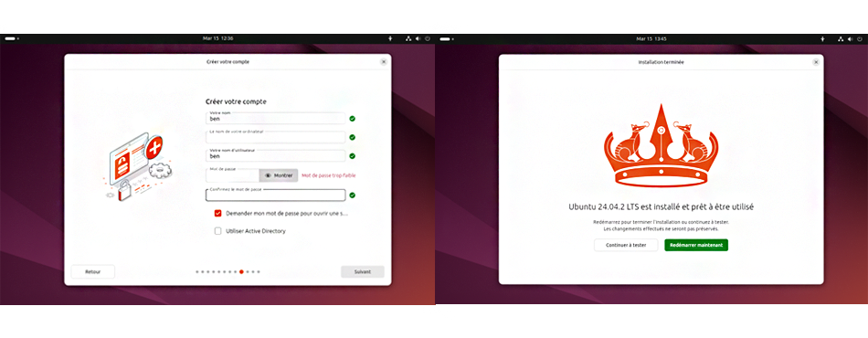Click the 'Mot de passe' input field
Image resolution: width=868 pixels, height=338 pixels.
[232, 175]
